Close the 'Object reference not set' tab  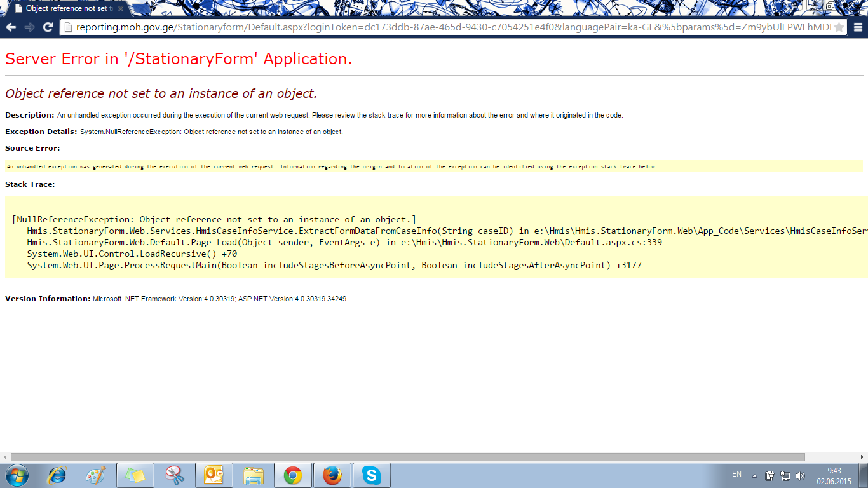tap(121, 9)
